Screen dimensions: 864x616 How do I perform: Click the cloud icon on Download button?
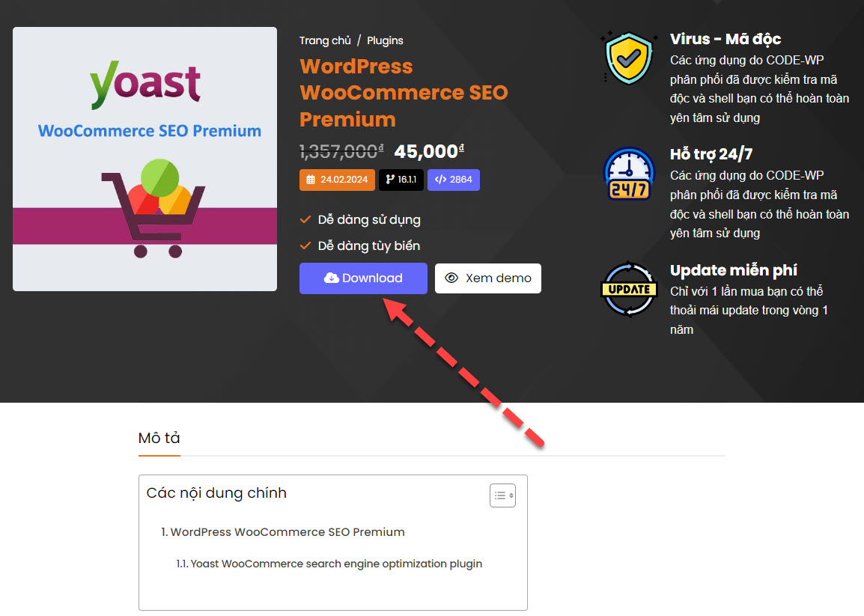[x=331, y=278]
